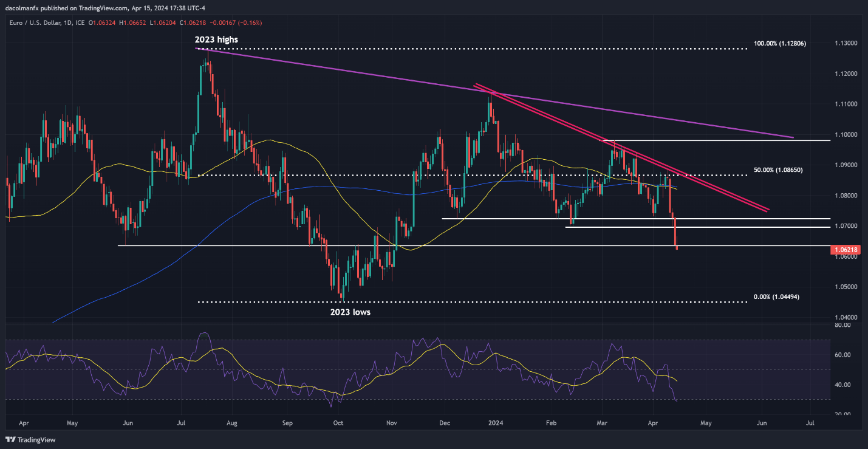The image size is (868, 449).
Task: Select the red price label 1.06218
Action: click(847, 250)
